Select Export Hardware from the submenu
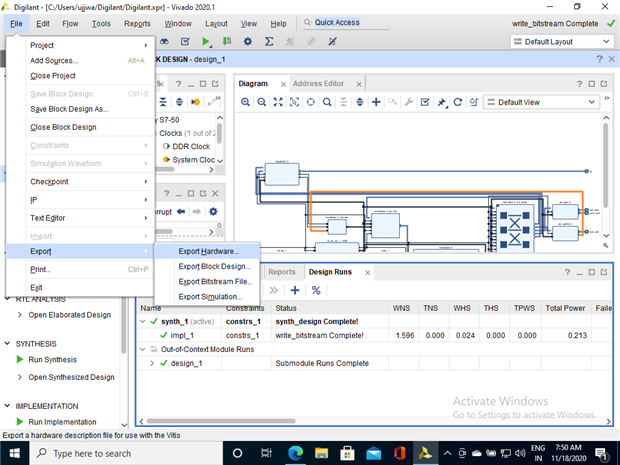 pyautogui.click(x=208, y=251)
